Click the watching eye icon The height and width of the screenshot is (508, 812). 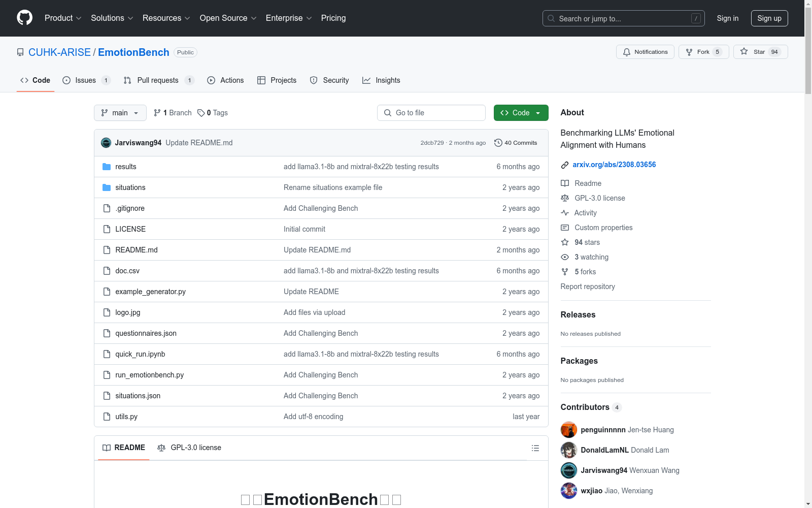point(565,257)
